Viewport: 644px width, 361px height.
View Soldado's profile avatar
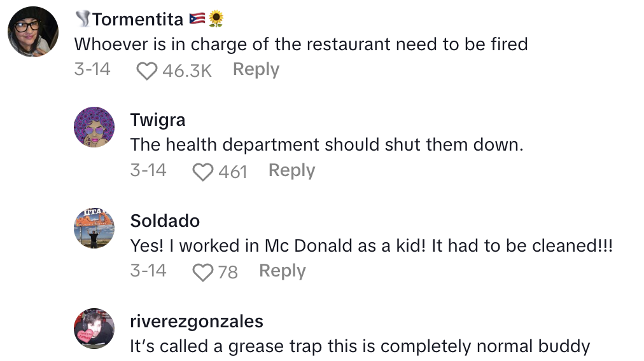point(94,228)
